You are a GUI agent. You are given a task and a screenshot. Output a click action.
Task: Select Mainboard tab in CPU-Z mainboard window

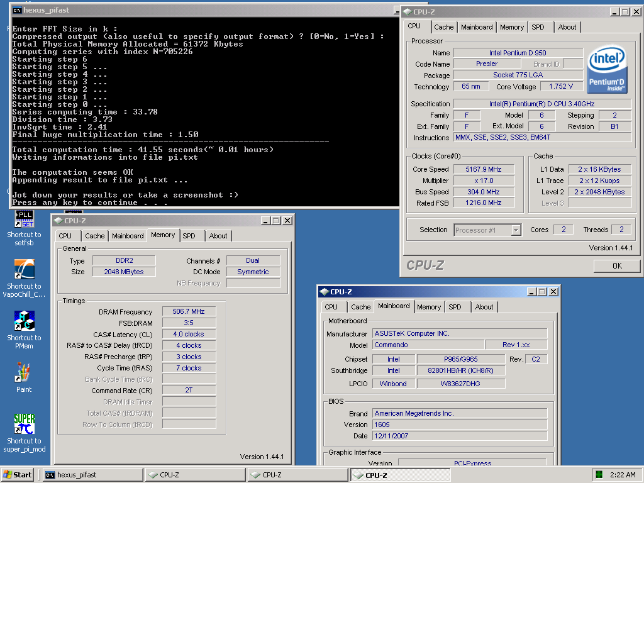[x=394, y=306]
